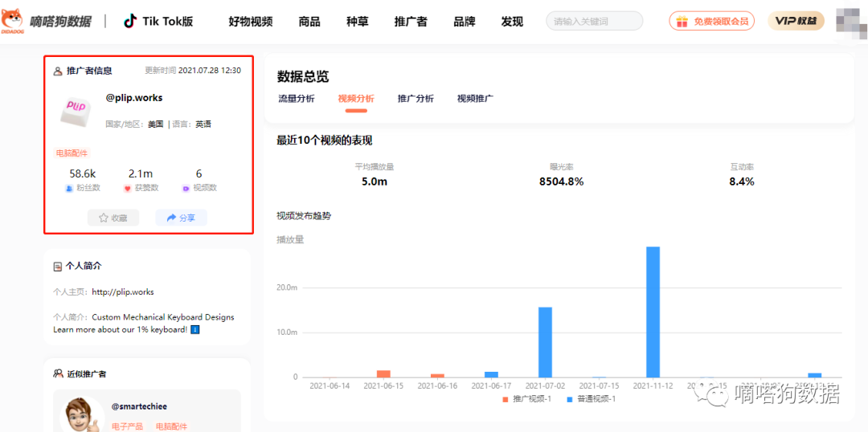Toggle 普通视频-1 legend series
868x432 pixels.
tap(591, 399)
